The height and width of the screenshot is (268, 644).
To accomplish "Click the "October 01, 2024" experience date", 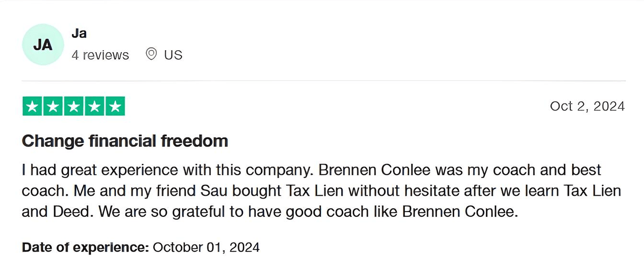I will pyautogui.click(x=206, y=247).
